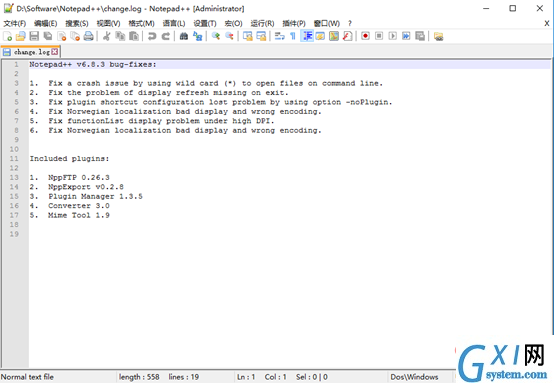Open the 窗口(W) menu

(327, 23)
